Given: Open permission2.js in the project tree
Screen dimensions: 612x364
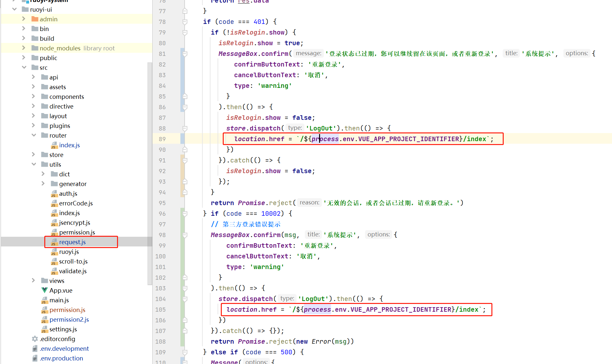Looking at the screenshot, I should coord(69,319).
